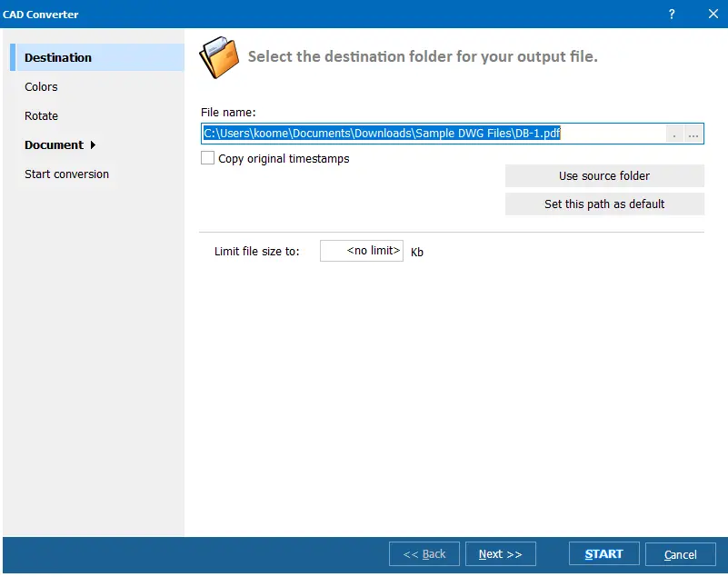Open help with the question mark icon
Image resolution: width=728 pixels, height=577 pixels.
tap(672, 14)
